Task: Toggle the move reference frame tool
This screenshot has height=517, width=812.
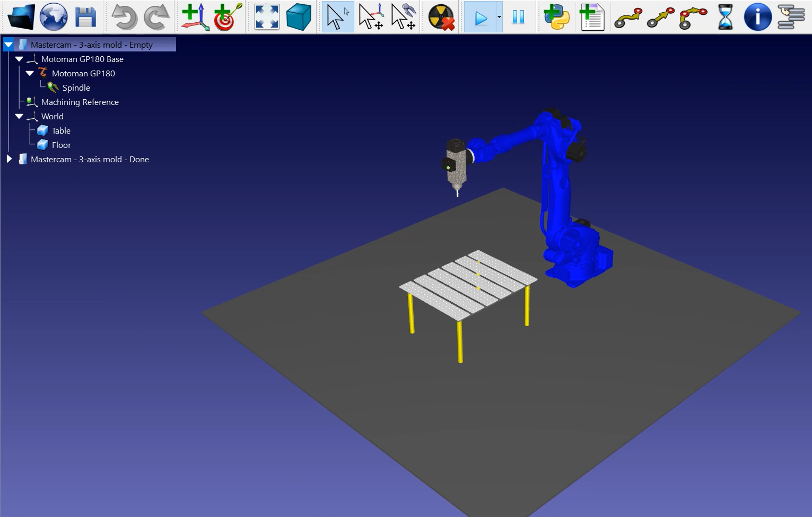Action: click(371, 17)
